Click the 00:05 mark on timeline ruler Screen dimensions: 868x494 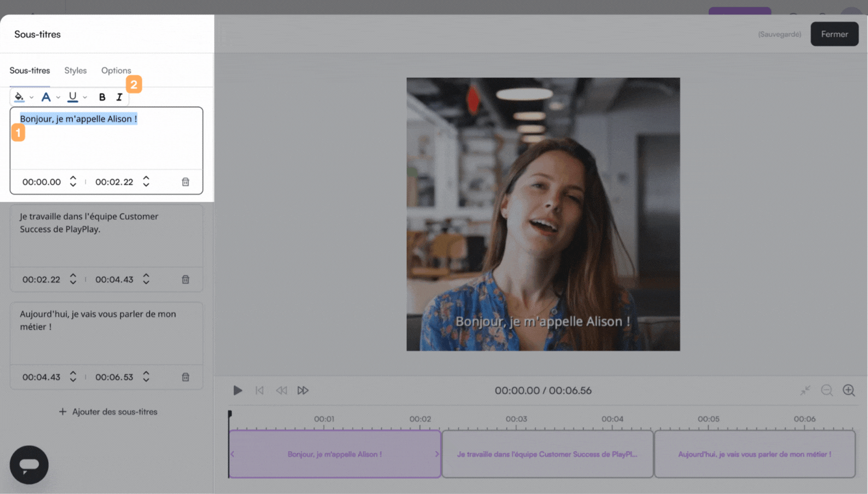pos(708,419)
